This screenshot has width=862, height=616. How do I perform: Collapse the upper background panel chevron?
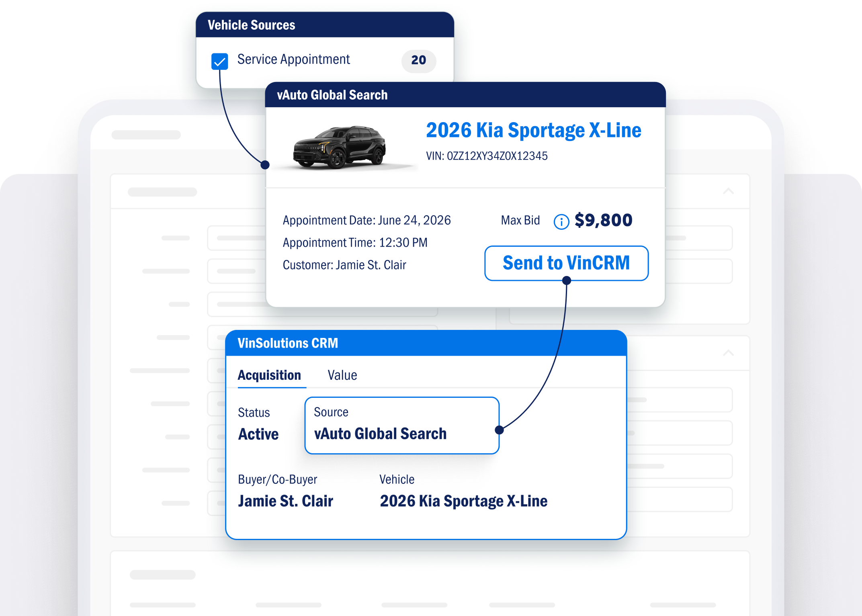click(x=729, y=191)
